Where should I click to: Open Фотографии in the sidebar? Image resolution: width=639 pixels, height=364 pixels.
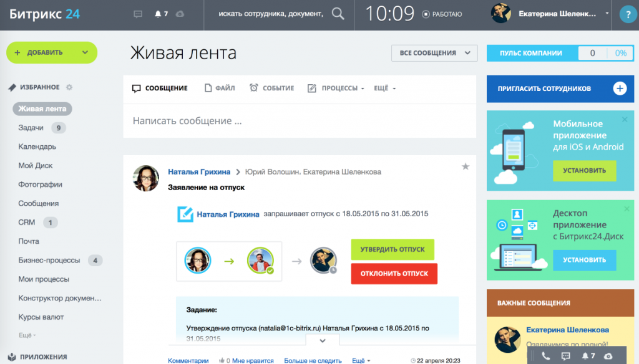(40, 184)
